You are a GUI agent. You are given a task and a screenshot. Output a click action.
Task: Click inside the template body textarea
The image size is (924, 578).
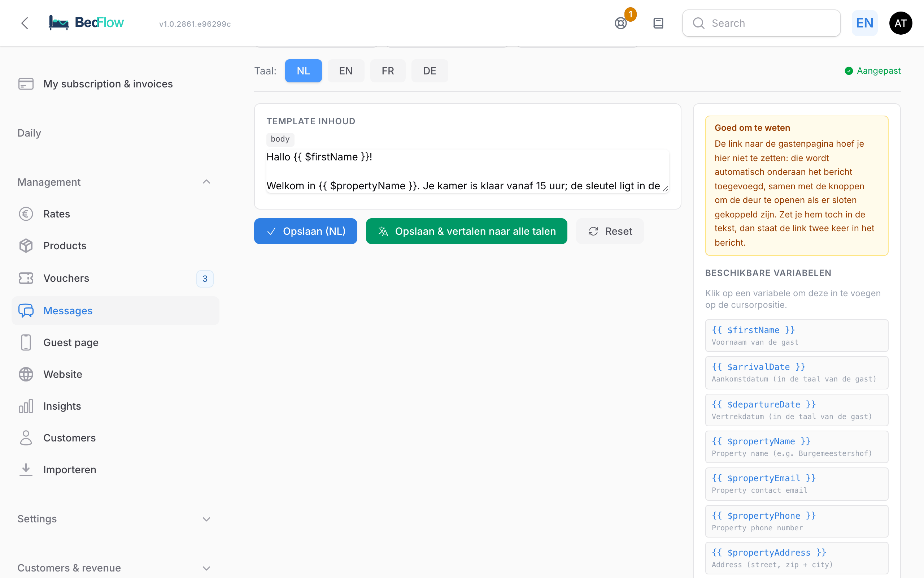pos(467,171)
